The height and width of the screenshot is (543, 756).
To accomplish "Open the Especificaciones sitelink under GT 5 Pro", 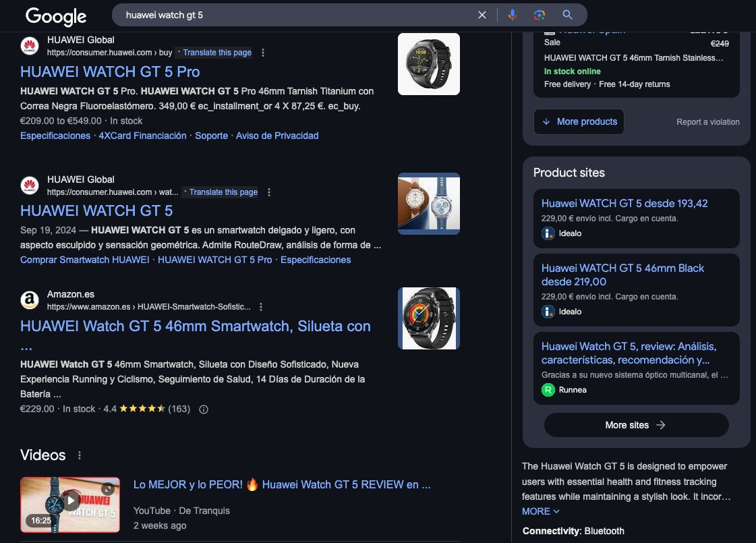I will click(x=55, y=136).
